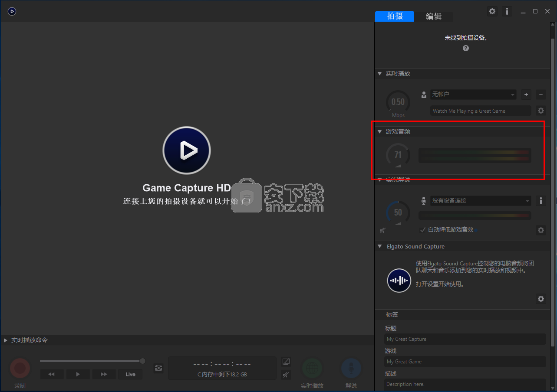557x392 pixels.
Task: Click the 0.50 Mbps bitrate dial
Action: pos(398,102)
